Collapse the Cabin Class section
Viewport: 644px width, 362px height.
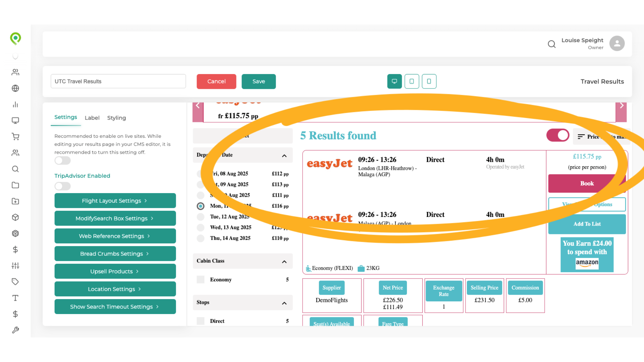(x=284, y=261)
